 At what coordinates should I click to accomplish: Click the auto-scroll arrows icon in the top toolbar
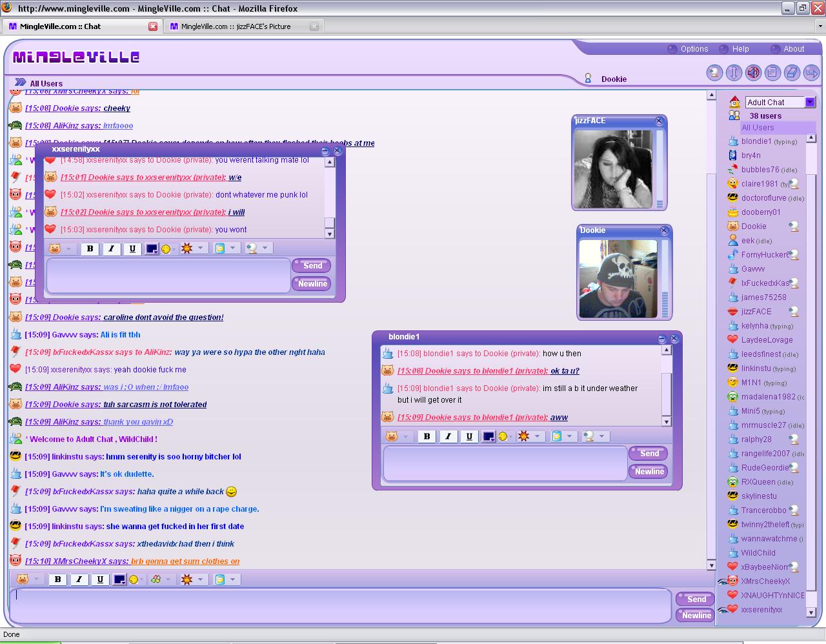click(734, 72)
